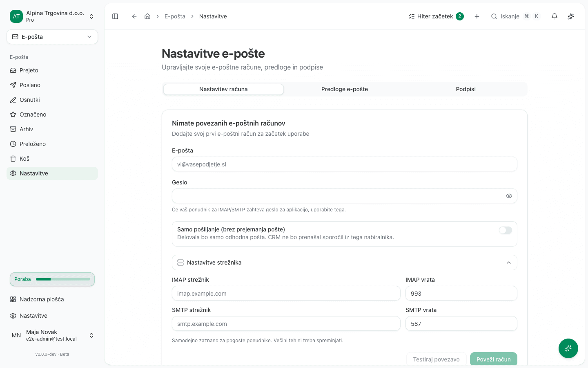Screen dimensions: 588x368
Task: Open Preloženo snoozed folder
Action: [x=52, y=144]
